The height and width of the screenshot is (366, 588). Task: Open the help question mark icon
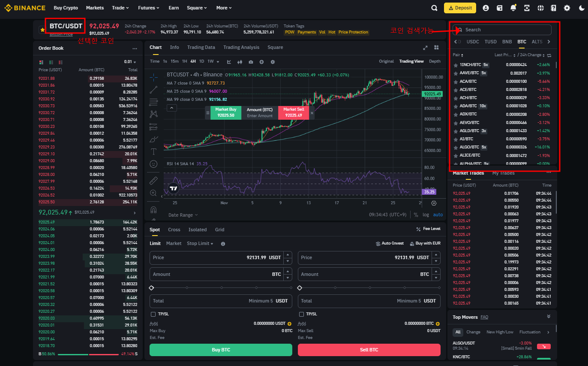coord(554,8)
